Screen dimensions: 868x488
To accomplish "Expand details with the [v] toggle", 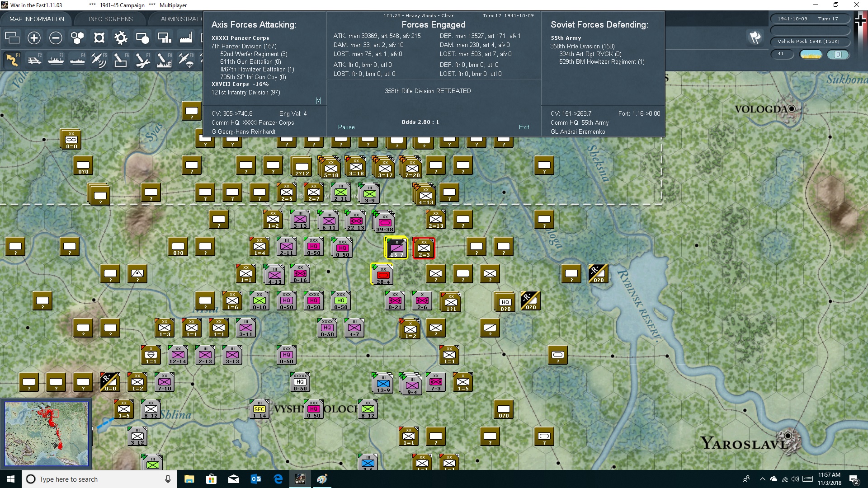I will tap(318, 100).
